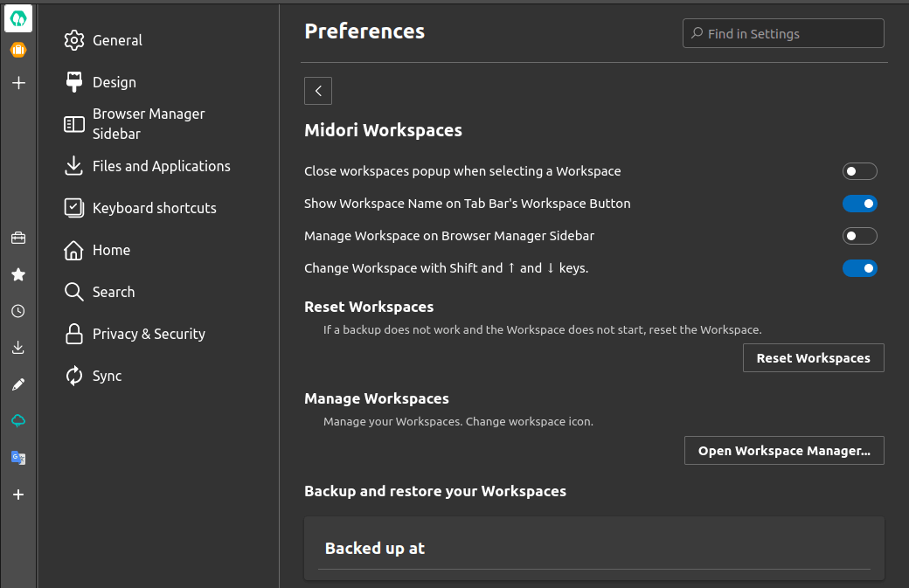Open the Midori workspace at top of sidebar
909x588 pixels.
[18, 17]
